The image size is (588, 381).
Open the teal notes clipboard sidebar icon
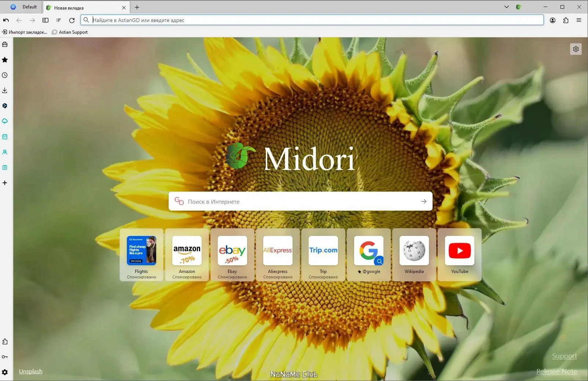point(5,167)
